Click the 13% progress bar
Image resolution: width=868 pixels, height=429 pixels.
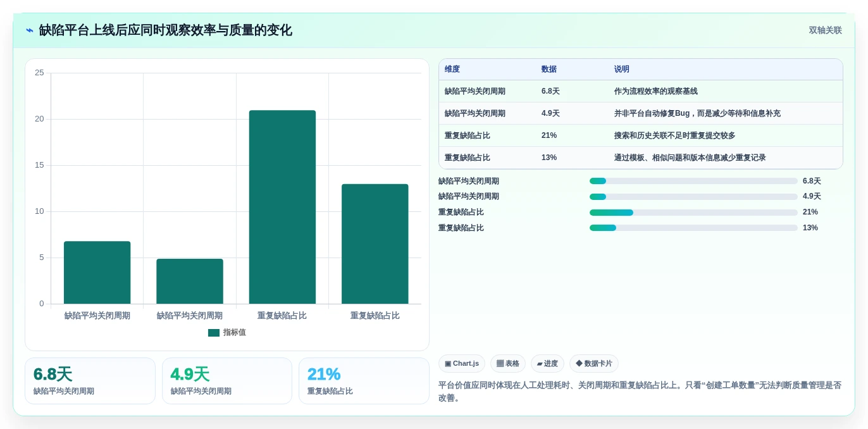tap(693, 228)
